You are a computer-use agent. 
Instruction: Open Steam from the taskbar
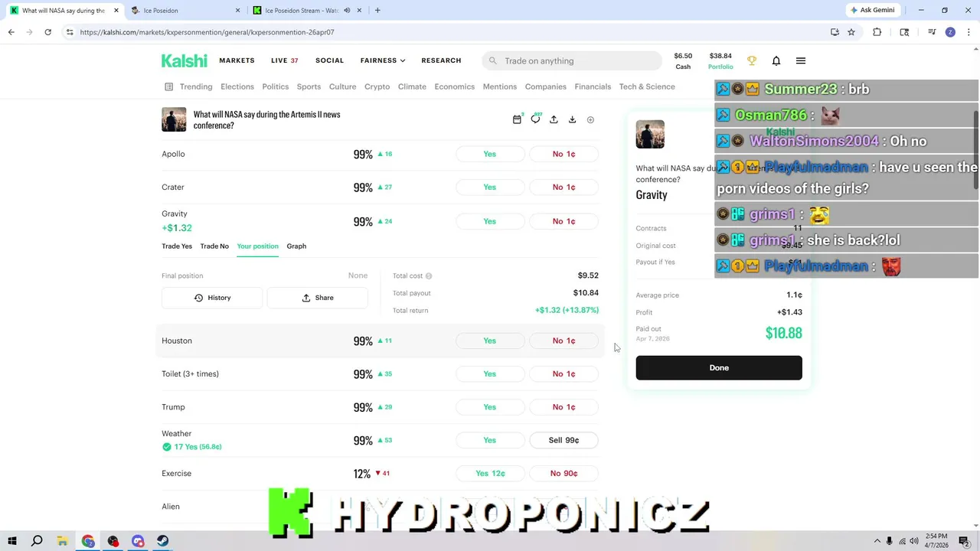coord(162,541)
